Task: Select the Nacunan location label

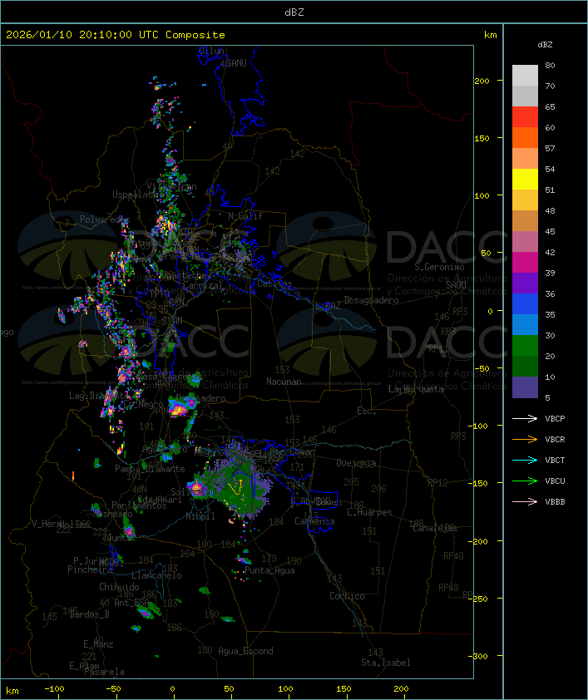Action: point(284,382)
